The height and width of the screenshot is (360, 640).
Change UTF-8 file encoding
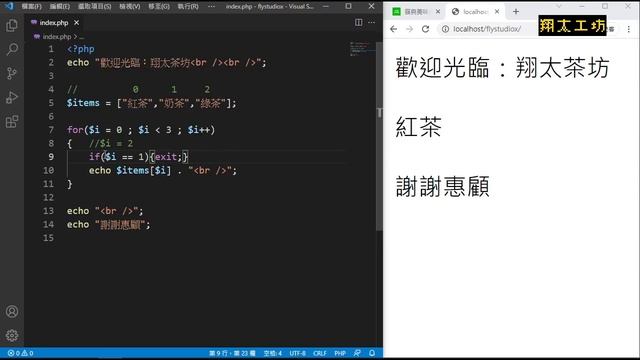click(298, 353)
